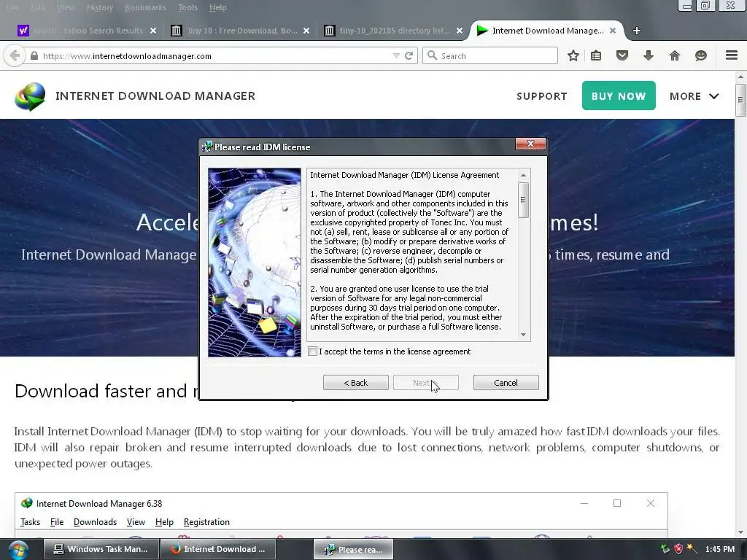
Task: Open URL history dropdown arrow
Action: 396,55
